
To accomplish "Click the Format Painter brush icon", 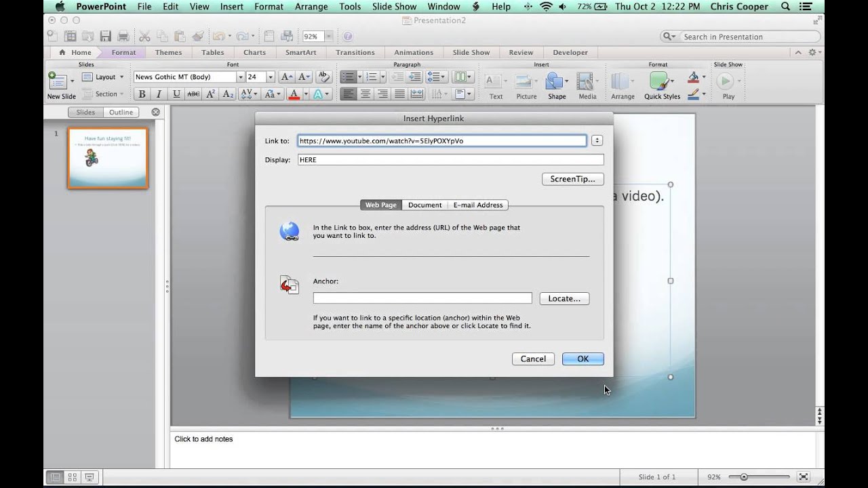I will (x=197, y=37).
